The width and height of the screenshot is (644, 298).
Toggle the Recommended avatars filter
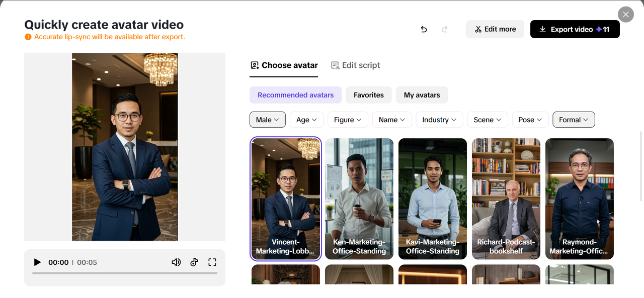click(x=295, y=95)
